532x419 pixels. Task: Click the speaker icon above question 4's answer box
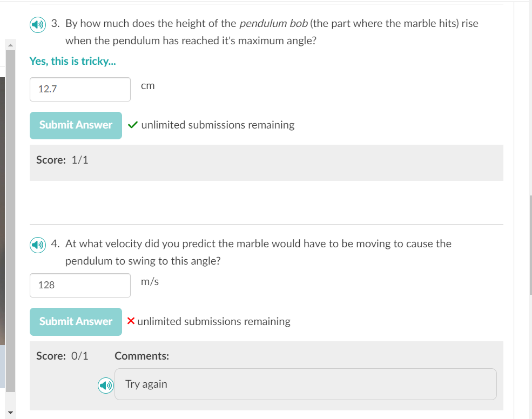click(x=37, y=245)
